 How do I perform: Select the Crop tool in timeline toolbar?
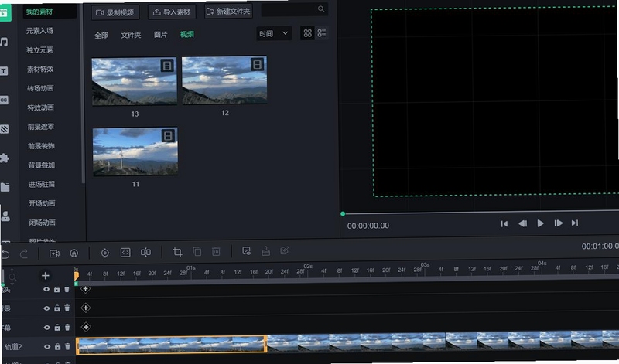point(178,252)
